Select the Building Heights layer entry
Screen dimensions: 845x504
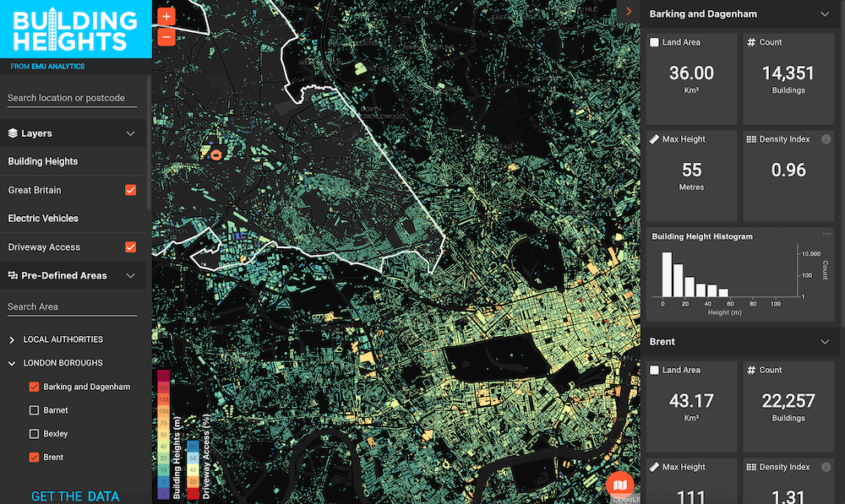pos(42,161)
